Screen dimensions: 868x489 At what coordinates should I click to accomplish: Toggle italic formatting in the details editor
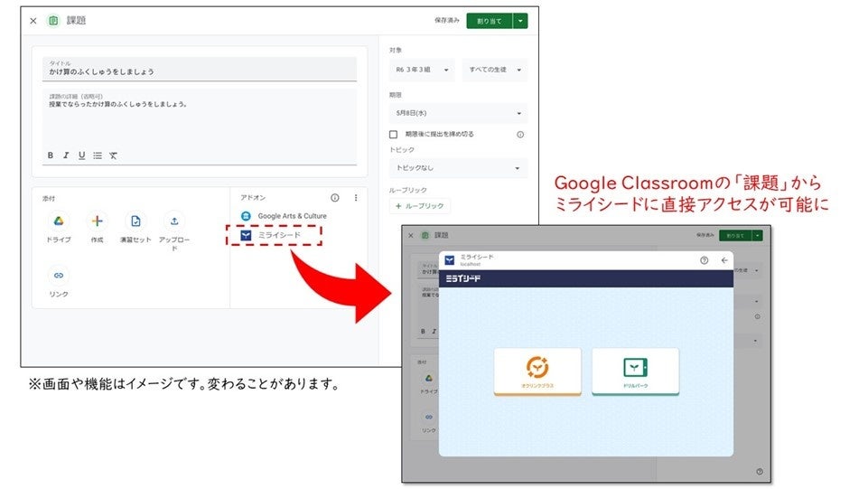pyautogui.click(x=66, y=155)
